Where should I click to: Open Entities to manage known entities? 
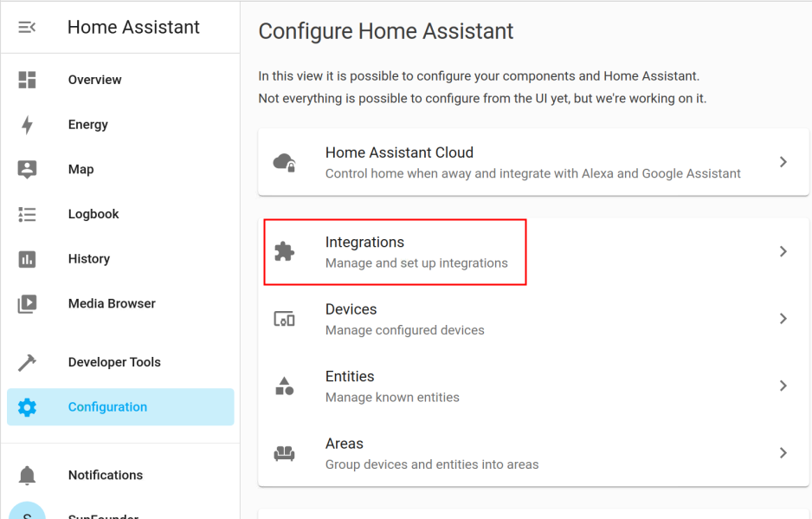pos(533,386)
